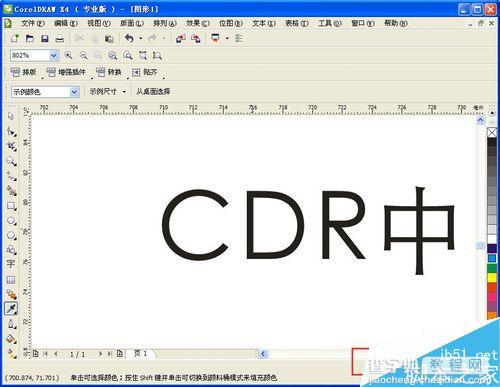
Task: Go to the next page arrow
Action: coord(100,354)
